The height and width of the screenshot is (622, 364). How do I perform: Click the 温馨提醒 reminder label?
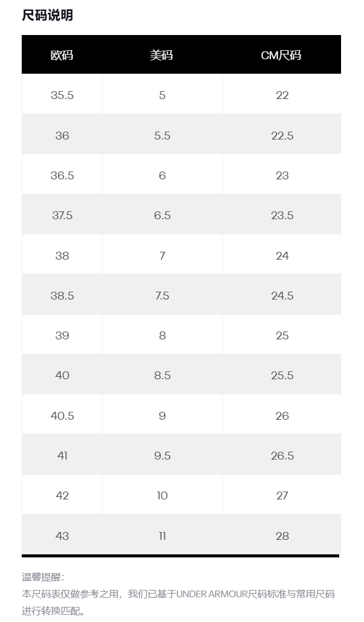click(43, 577)
